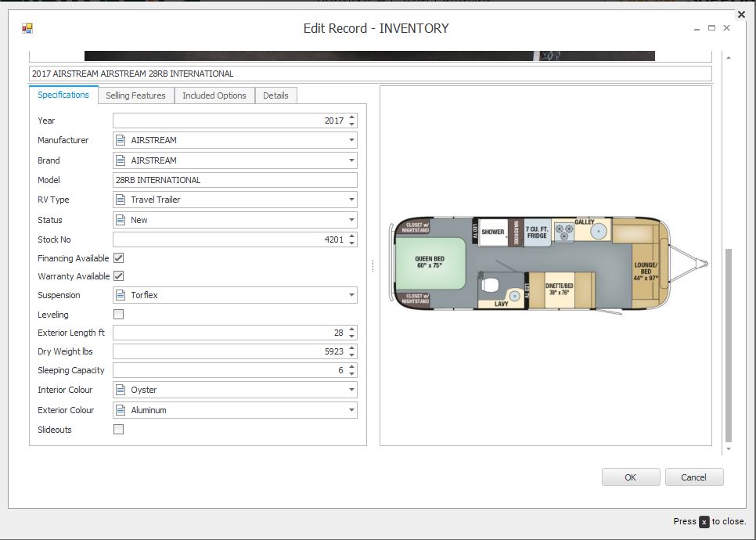The image size is (756, 540).
Task: Confirm changes with the OK button
Action: (631, 477)
